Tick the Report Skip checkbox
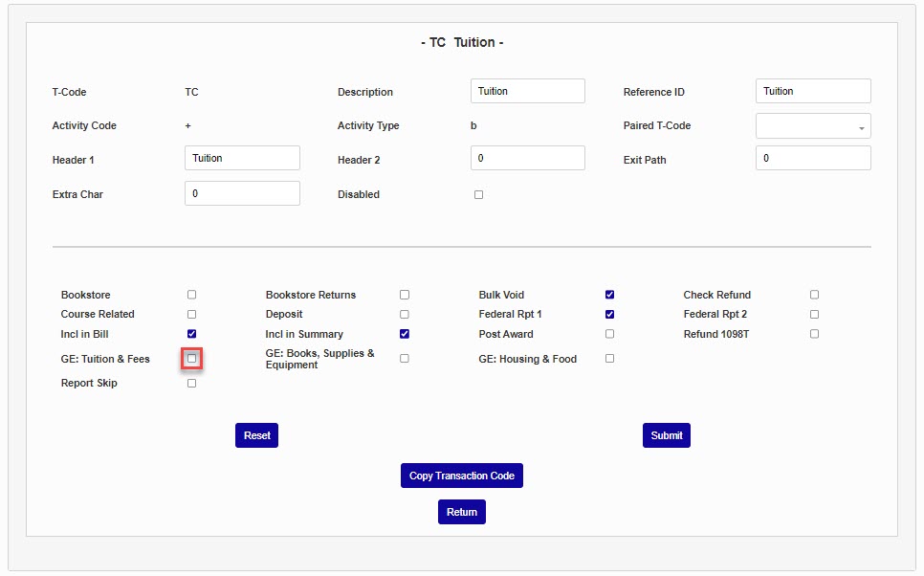Viewport: 924px width, 576px height. pyautogui.click(x=192, y=383)
